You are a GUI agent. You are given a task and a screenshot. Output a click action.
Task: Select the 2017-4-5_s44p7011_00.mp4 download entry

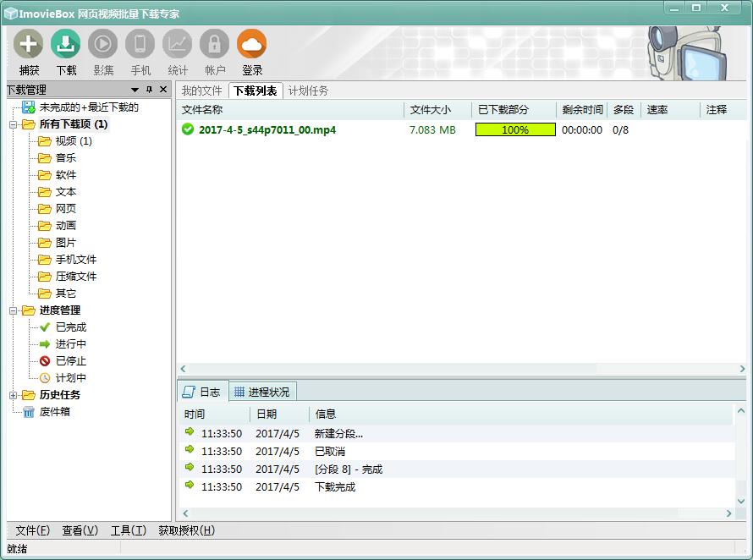point(267,130)
